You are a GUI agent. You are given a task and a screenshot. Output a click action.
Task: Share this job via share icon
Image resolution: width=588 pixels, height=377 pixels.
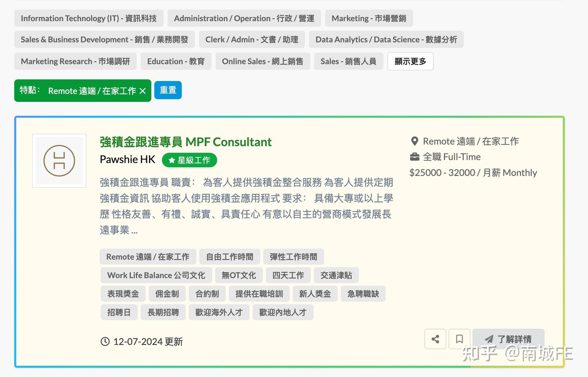tap(435, 339)
